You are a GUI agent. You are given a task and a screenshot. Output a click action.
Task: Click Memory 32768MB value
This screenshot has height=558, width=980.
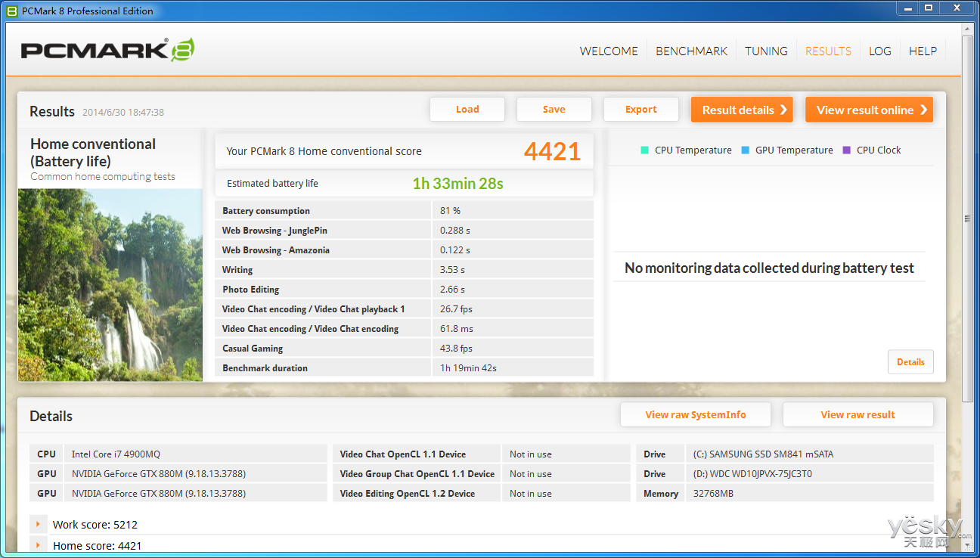tap(714, 494)
